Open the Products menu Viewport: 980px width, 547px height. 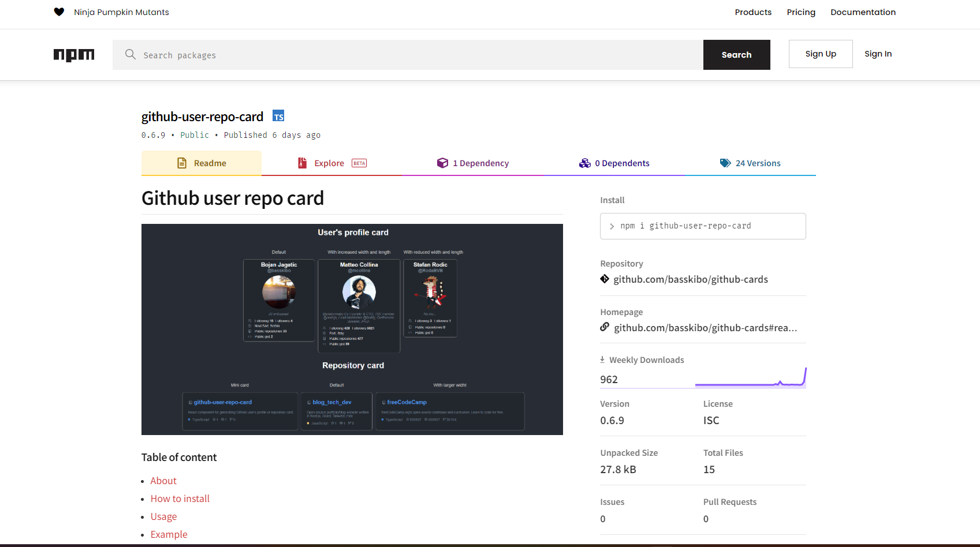[753, 12]
